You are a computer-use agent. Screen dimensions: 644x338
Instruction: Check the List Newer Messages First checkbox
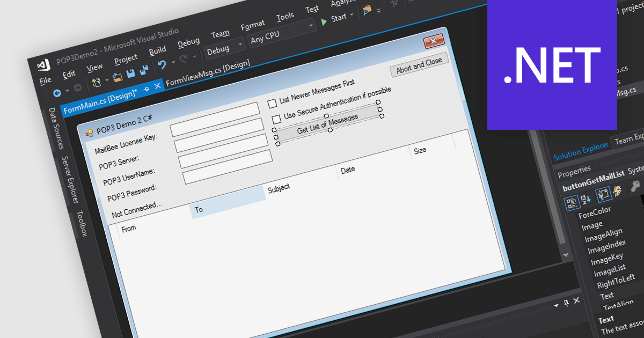[x=273, y=102]
